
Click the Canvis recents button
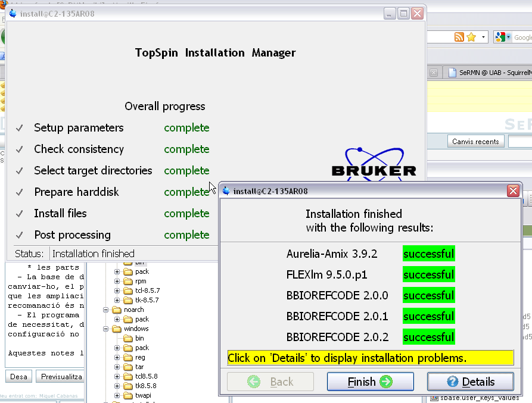pos(476,141)
